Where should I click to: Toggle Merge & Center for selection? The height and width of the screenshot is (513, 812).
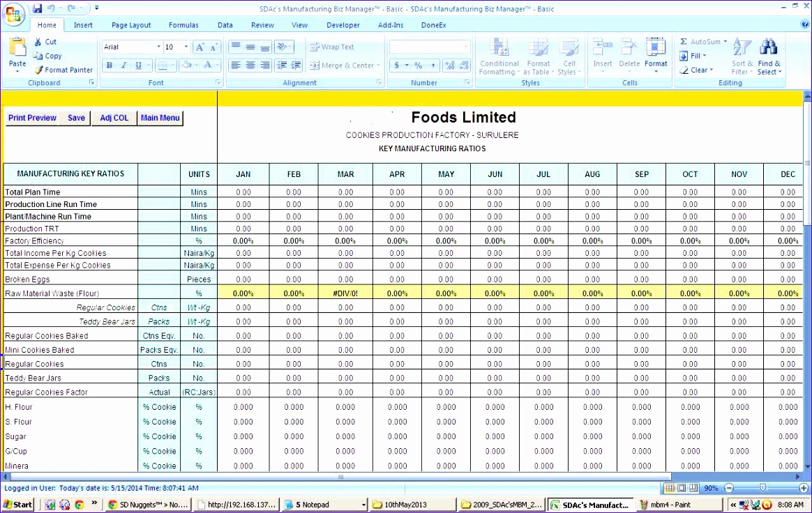(340, 65)
